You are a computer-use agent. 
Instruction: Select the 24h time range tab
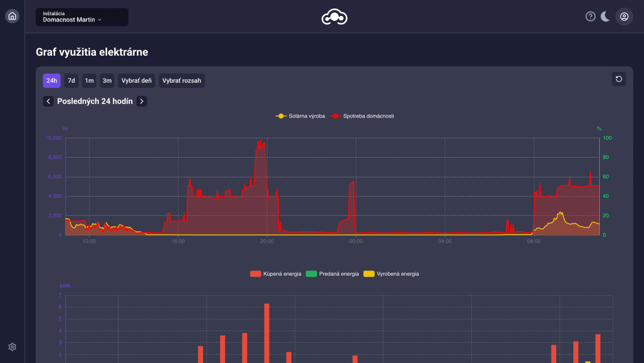[x=51, y=81]
